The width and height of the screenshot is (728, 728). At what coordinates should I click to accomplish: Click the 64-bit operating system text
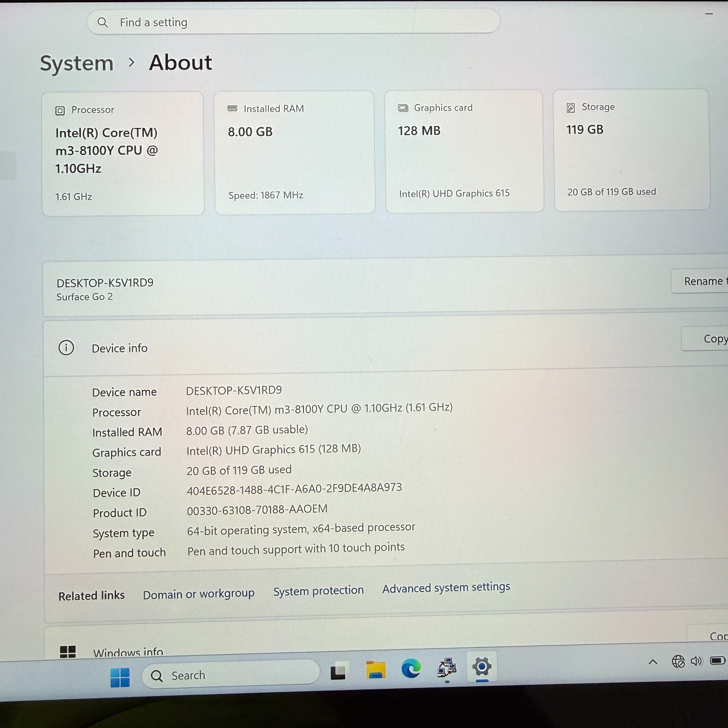point(301,529)
